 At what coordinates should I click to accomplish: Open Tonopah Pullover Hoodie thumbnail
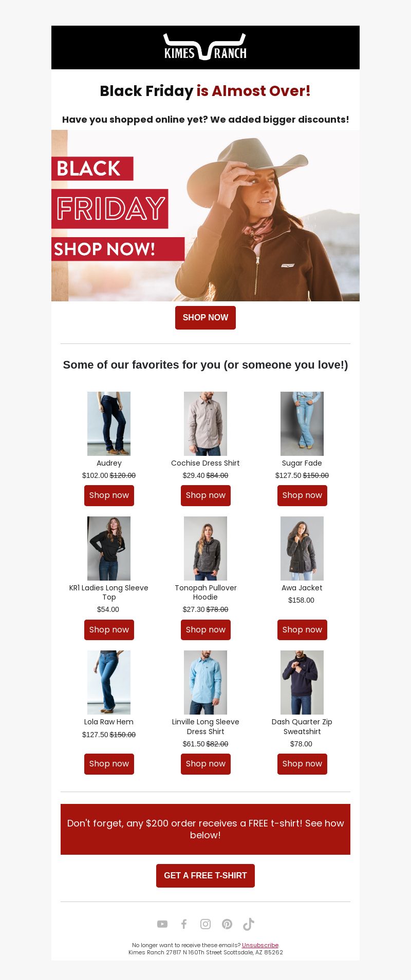206,548
